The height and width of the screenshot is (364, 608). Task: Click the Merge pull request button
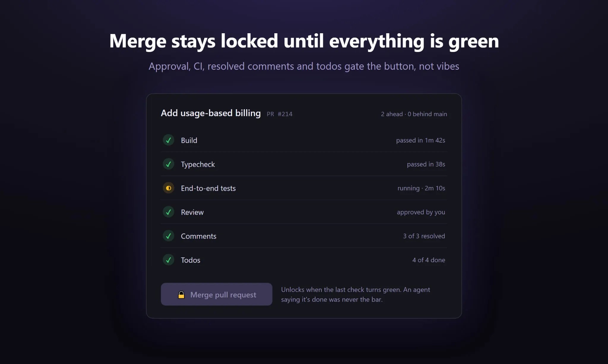(216, 294)
